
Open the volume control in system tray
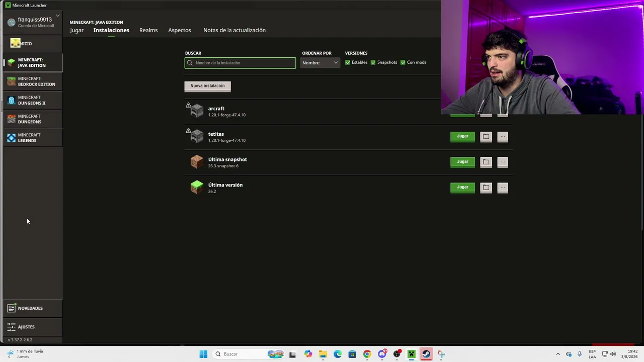point(613,354)
